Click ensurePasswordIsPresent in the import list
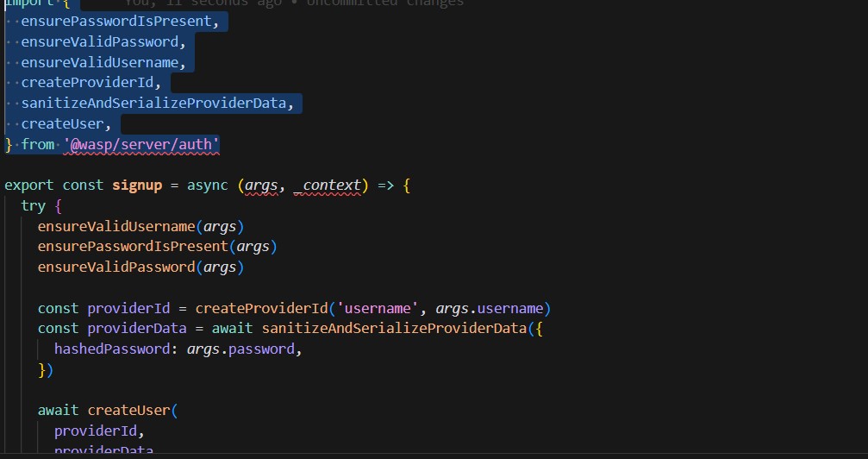Screen dimensions: 868x459 pos(116,21)
